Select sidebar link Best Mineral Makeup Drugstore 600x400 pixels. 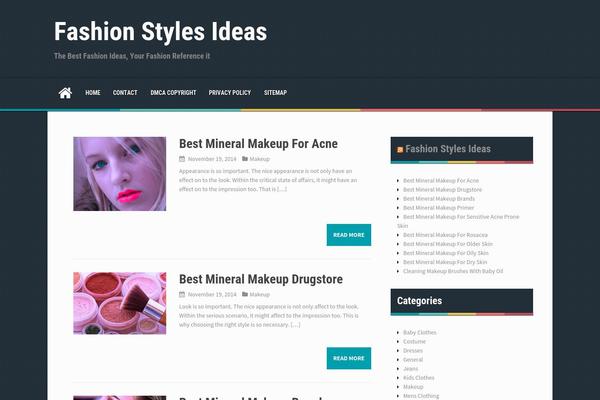click(442, 189)
